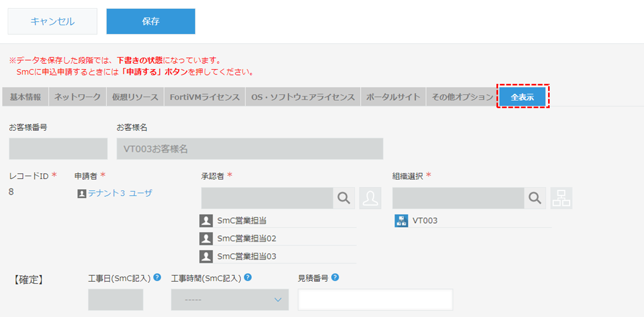The image size is (644, 317).
Task: Click help icon next to 見積番号
Action: 335,277
